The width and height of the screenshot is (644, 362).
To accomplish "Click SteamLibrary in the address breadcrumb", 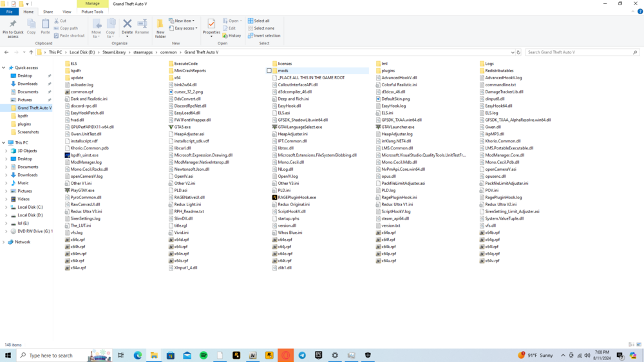I will tap(114, 52).
